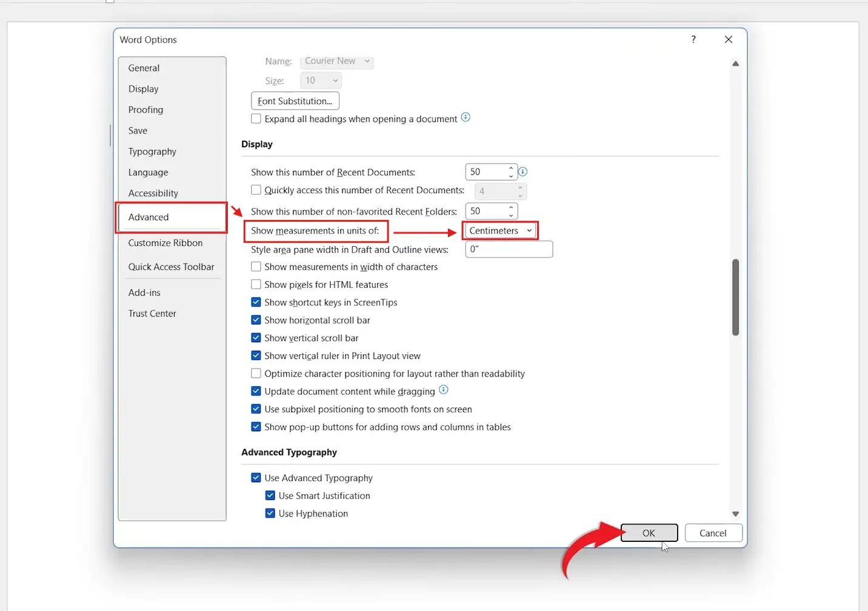Click info icon beside Recent Documents spinner

[x=523, y=172]
